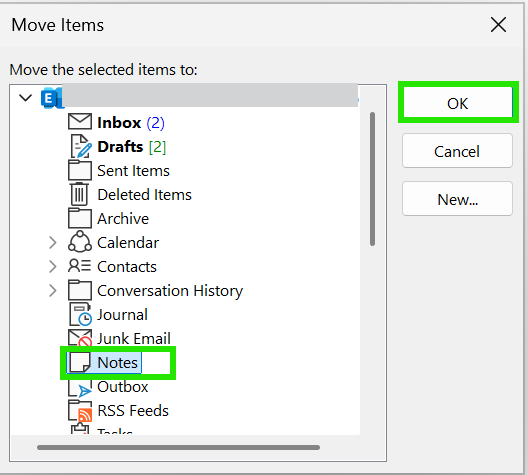Click the Inbox envelope icon

click(x=80, y=122)
